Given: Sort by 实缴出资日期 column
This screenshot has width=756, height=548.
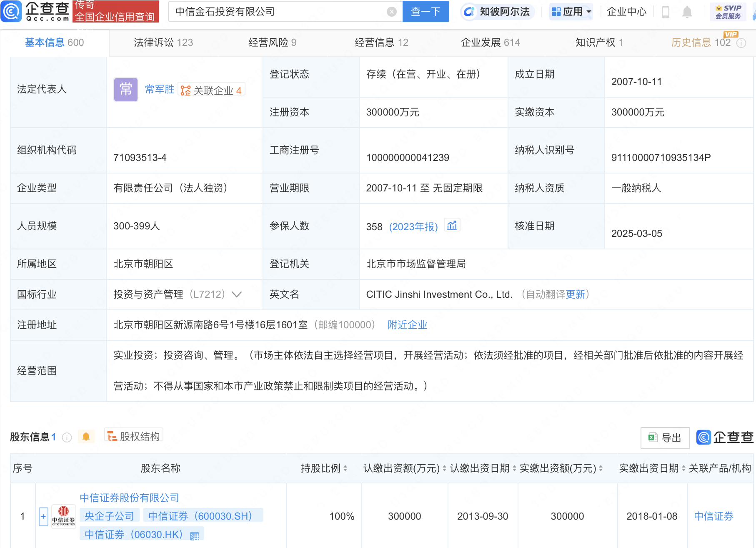Looking at the screenshot, I should point(683,468).
